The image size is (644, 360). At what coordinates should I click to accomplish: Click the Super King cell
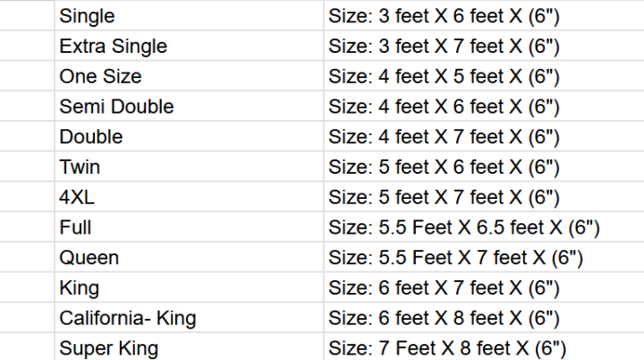[189, 347]
